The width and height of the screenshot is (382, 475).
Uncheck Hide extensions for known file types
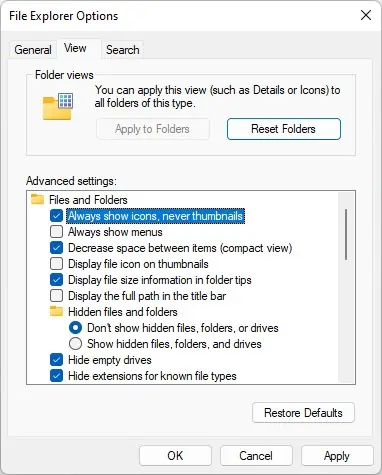[56, 376]
